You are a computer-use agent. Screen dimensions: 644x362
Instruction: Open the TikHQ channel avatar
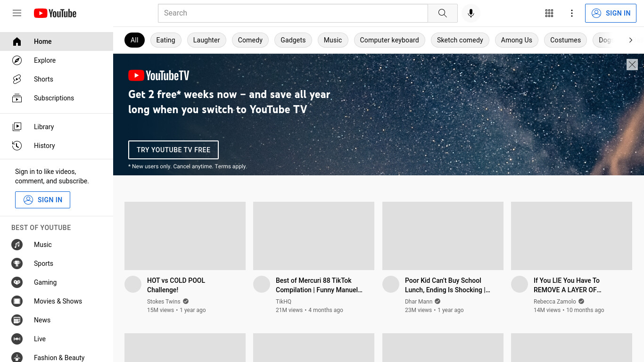click(262, 284)
